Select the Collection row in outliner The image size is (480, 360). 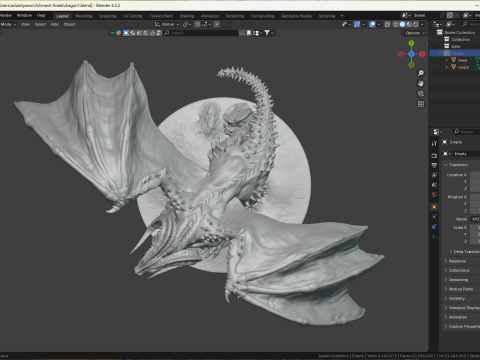[460, 39]
